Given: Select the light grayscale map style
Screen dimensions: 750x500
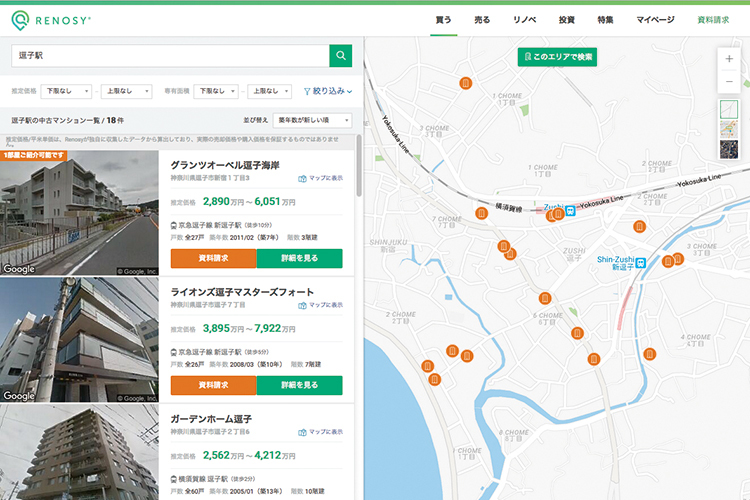Looking at the screenshot, I should coord(729,110).
